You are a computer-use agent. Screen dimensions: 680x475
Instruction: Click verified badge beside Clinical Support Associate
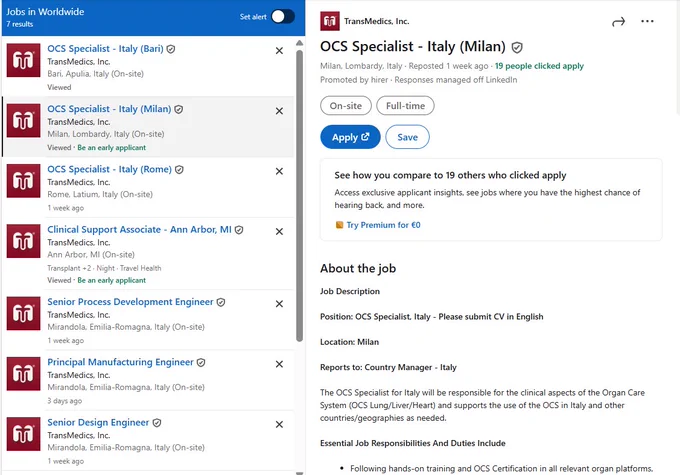click(x=239, y=230)
